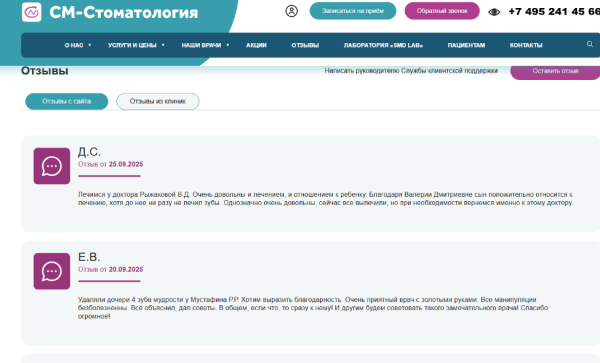Open the О НАС menu item
This screenshot has height=363, width=600.
[74, 45]
